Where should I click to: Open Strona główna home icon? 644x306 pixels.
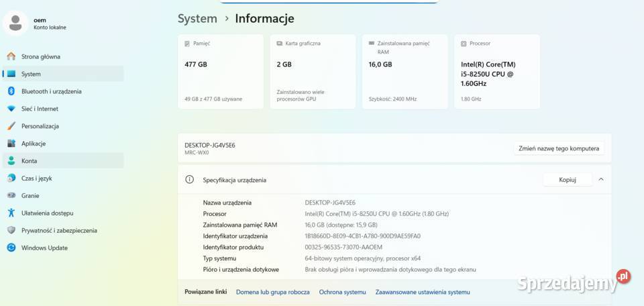pyautogui.click(x=11, y=56)
